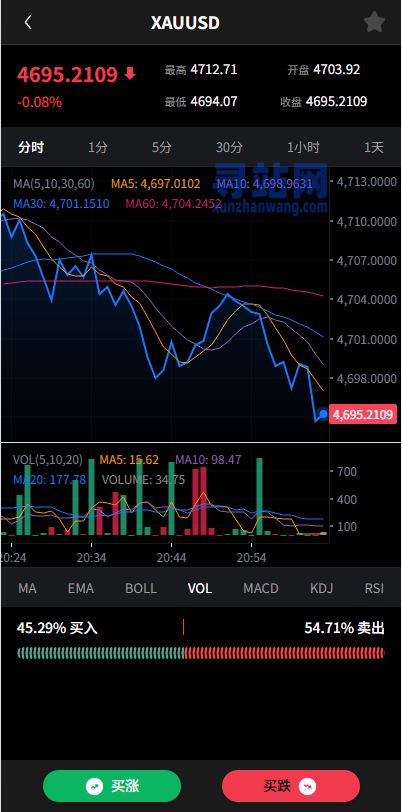
Task: Select the MA indicator
Action: pyautogui.click(x=27, y=588)
